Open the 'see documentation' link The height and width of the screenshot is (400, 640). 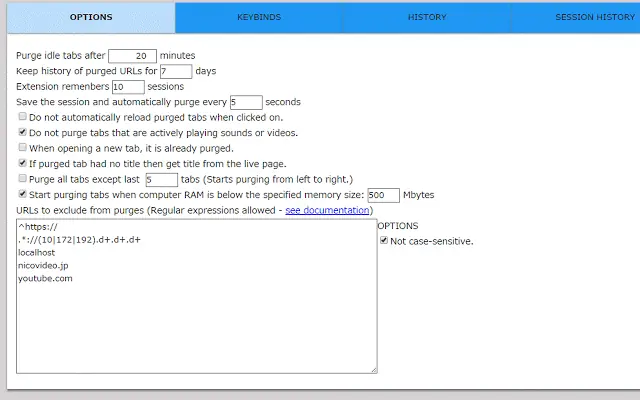click(327, 211)
